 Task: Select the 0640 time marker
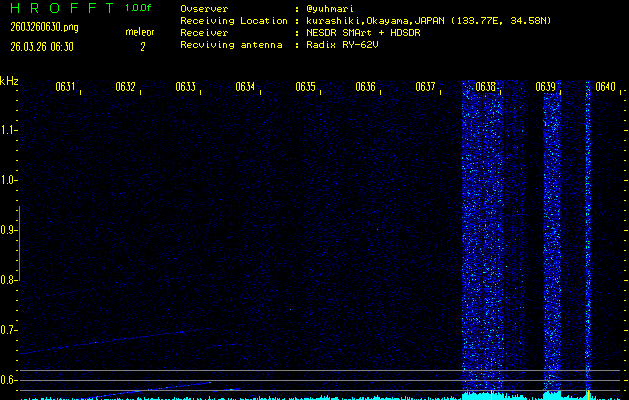click(x=605, y=87)
